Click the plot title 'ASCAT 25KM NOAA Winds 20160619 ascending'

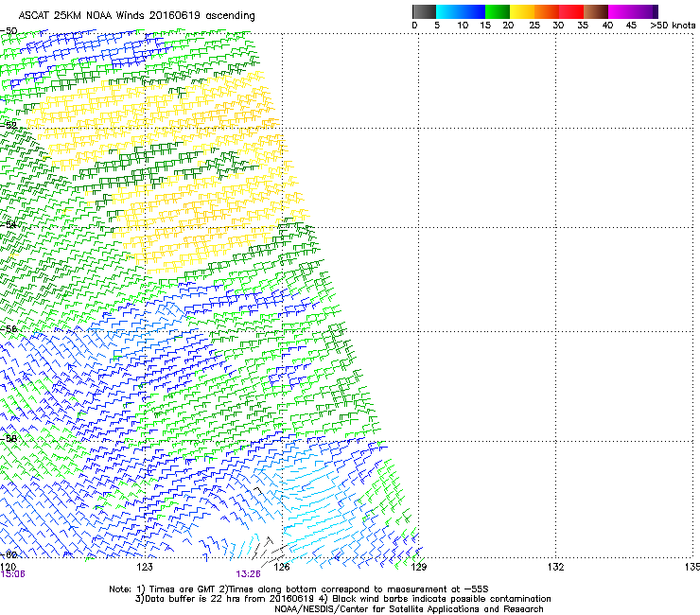click(136, 16)
